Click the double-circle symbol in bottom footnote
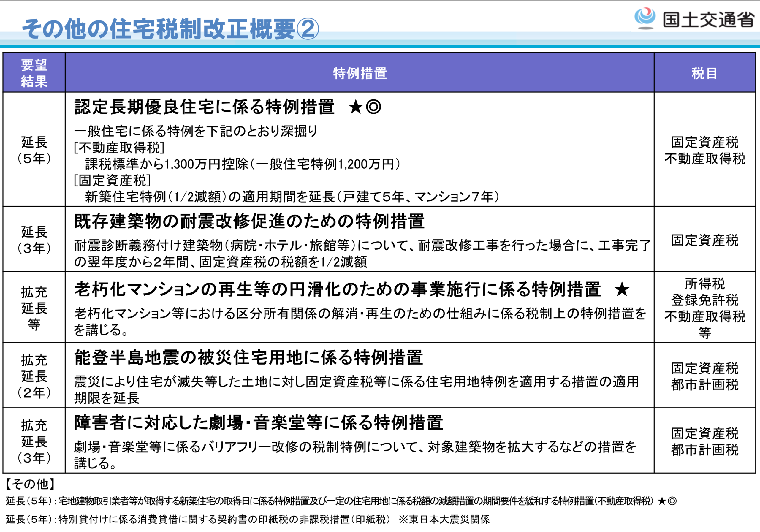This screenshot has height=532, width=760. coord(672,501)
